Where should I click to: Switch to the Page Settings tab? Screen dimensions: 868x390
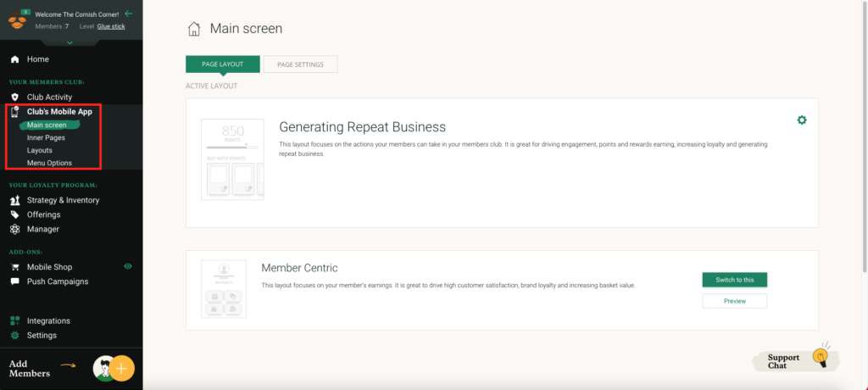300,64
